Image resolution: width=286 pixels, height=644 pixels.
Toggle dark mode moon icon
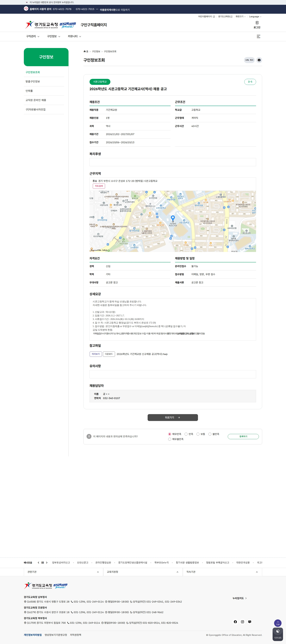pyautogui.click(x=278, y=634)
